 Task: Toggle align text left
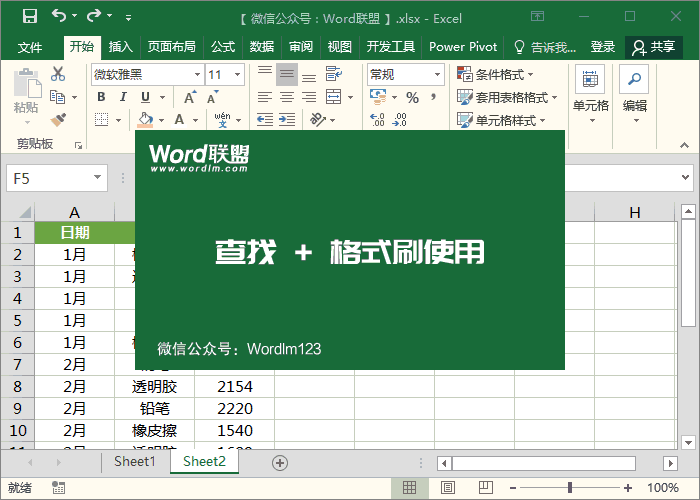pyautogui.click(x=265, y=97)
